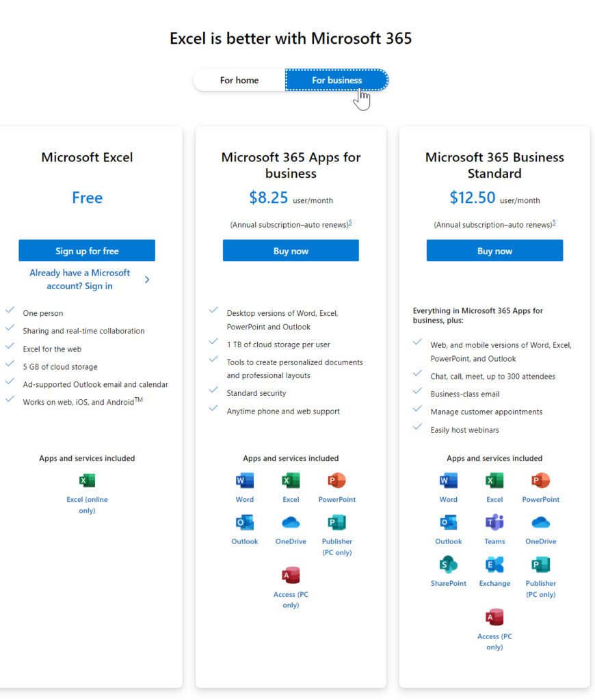Viewport: 595px width, 700px height.
Task: Switch to the For home tab
Action: pyautogui.click(x=239, y=81)
